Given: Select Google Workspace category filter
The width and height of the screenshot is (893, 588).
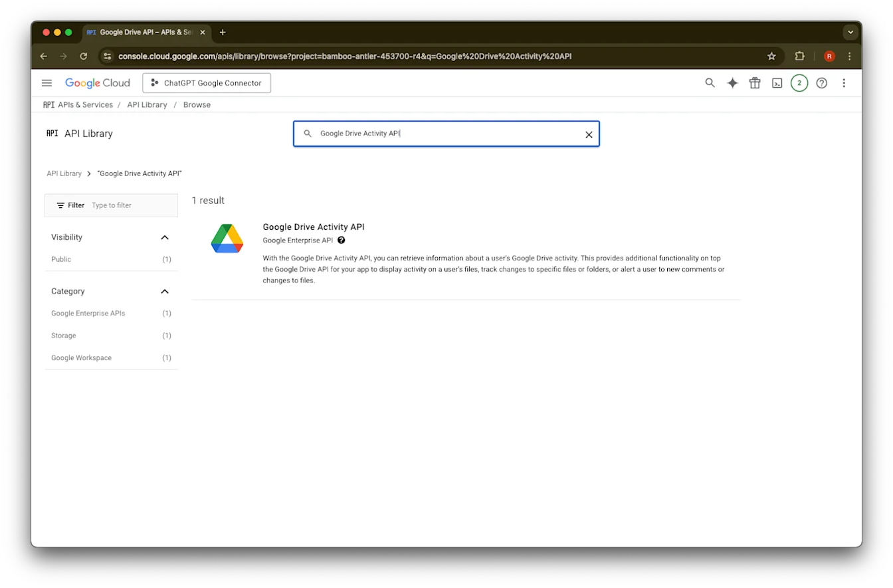Looking at the screenshot, I should click(111, 357).
